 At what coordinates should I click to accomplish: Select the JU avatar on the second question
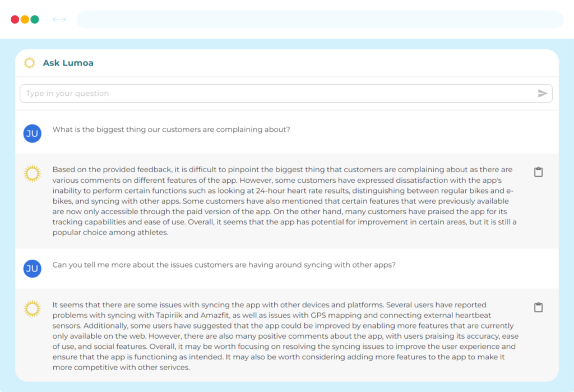click(x=32, y=269)
